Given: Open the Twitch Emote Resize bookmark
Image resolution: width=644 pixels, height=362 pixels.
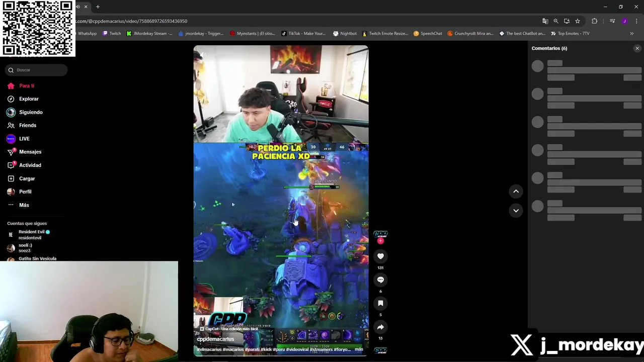Looking at the screenshot, I should (x=385, y=34).
